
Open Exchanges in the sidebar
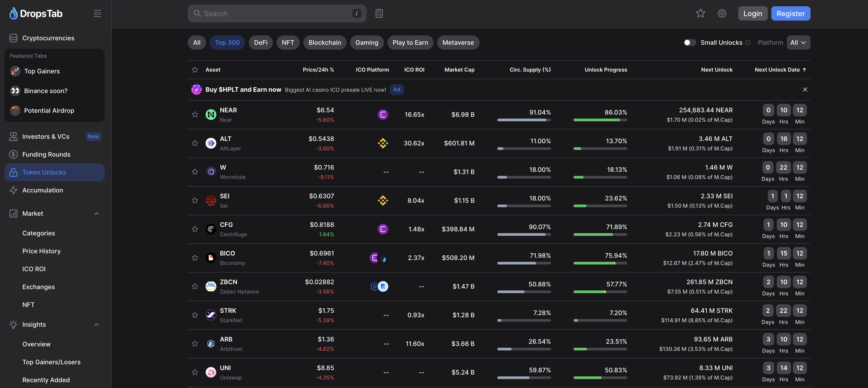tap(38, 287)
